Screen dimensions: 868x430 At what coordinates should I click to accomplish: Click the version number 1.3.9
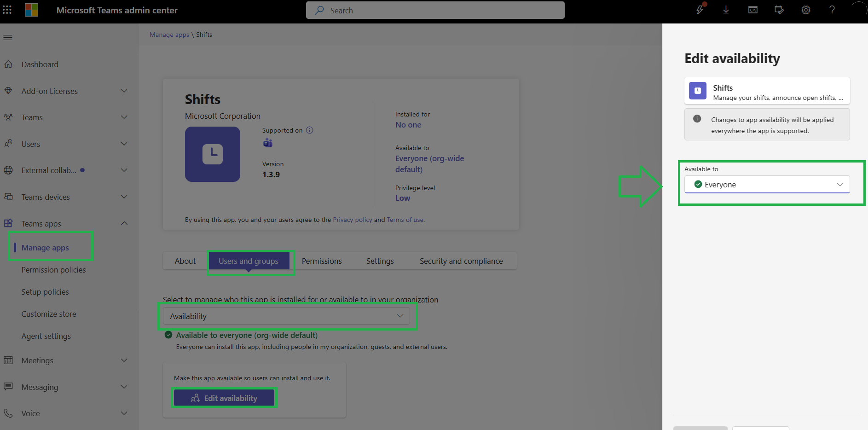[x=271, y=174]
